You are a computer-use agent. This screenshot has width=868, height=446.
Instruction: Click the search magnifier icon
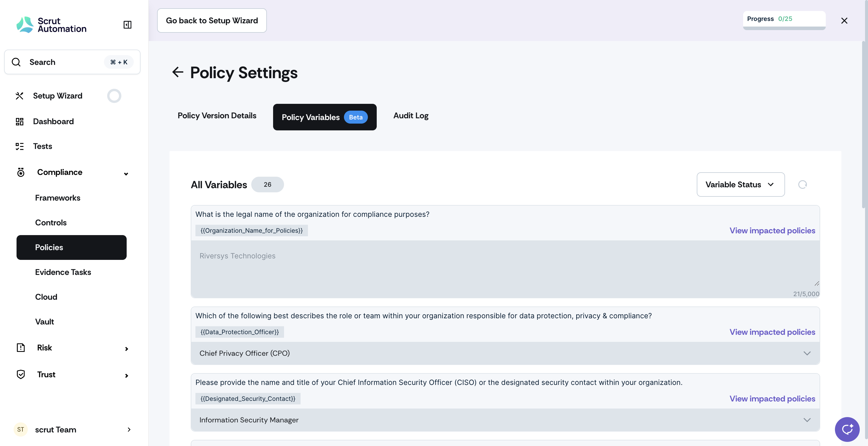(x=16, y=62)
